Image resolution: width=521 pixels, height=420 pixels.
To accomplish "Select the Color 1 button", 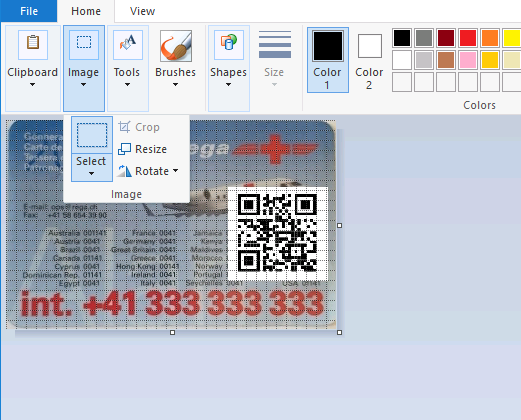I will point(328,60).
